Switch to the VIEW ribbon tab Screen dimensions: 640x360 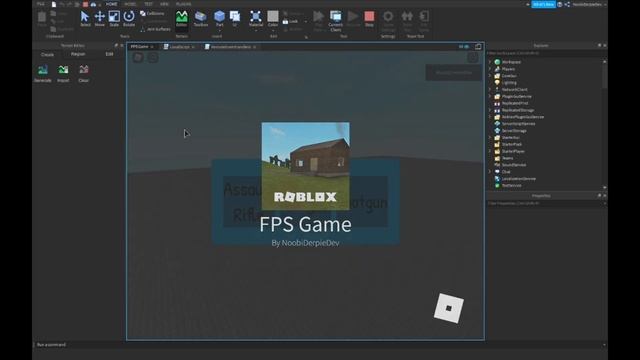(164, 4)
